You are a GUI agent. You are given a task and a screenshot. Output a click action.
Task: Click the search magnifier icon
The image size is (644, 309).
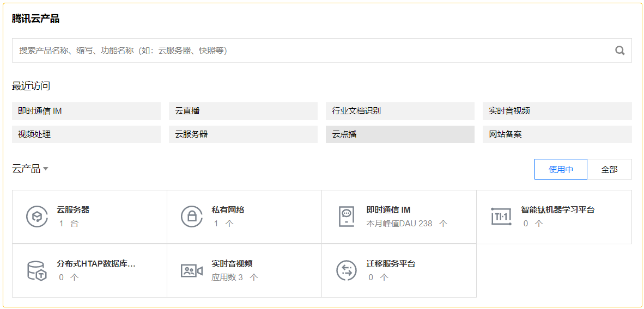click(x=620, y=51)
